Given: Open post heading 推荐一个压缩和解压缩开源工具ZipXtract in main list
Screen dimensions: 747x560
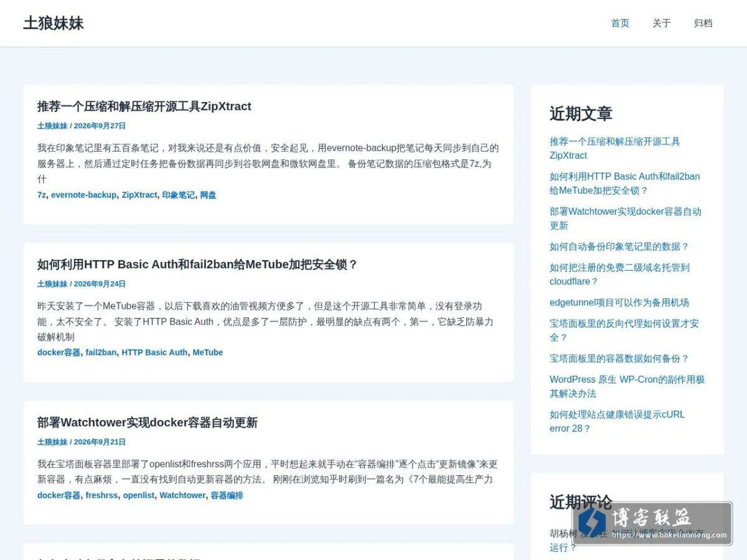Looking at the screenshot, I should (x=144, y=106).
